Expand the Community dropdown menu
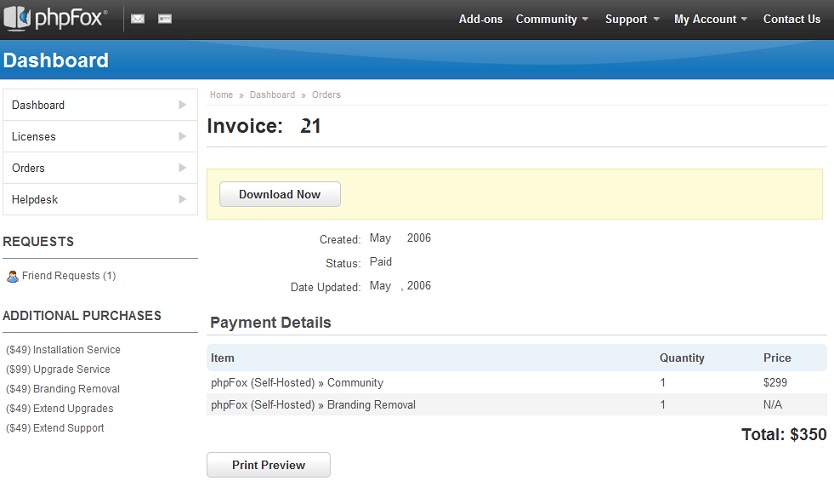Screen dimensions: 834x481 (x=552, y=19)
